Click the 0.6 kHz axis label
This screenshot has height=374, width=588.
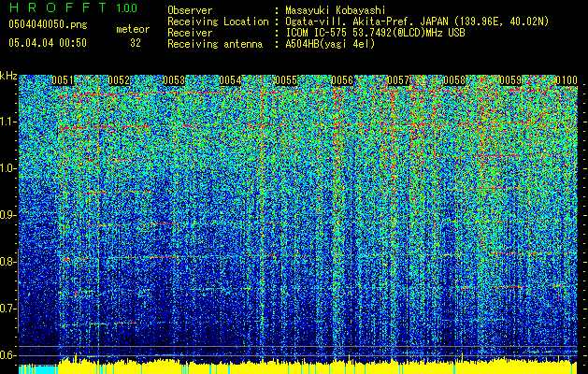coord(8,355)
